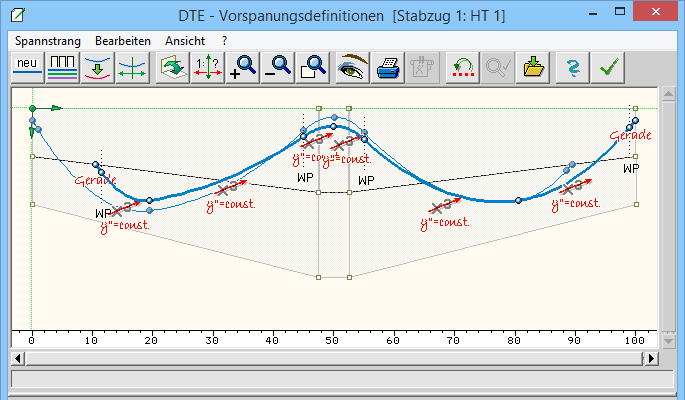The width and height of the screenshot is (685, 400).
Task: Click the zoom in magnifier icon
Action: 243,68
